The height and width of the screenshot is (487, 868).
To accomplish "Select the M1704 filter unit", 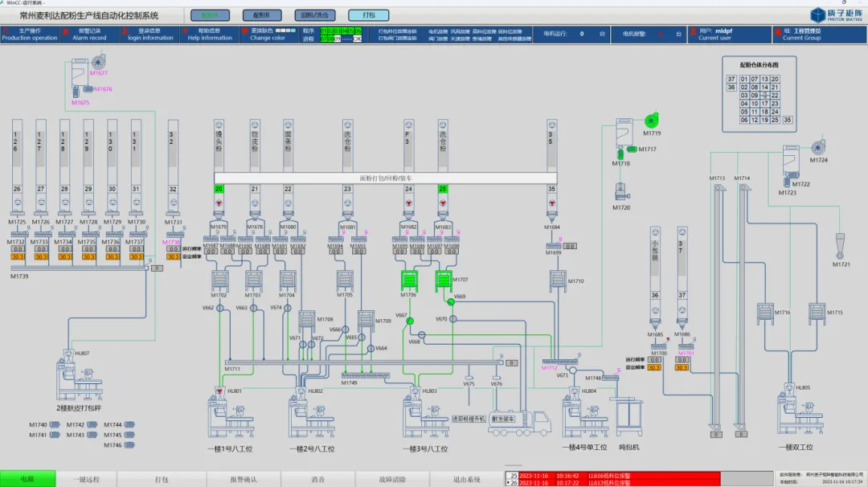I will [x=287, y=280].
